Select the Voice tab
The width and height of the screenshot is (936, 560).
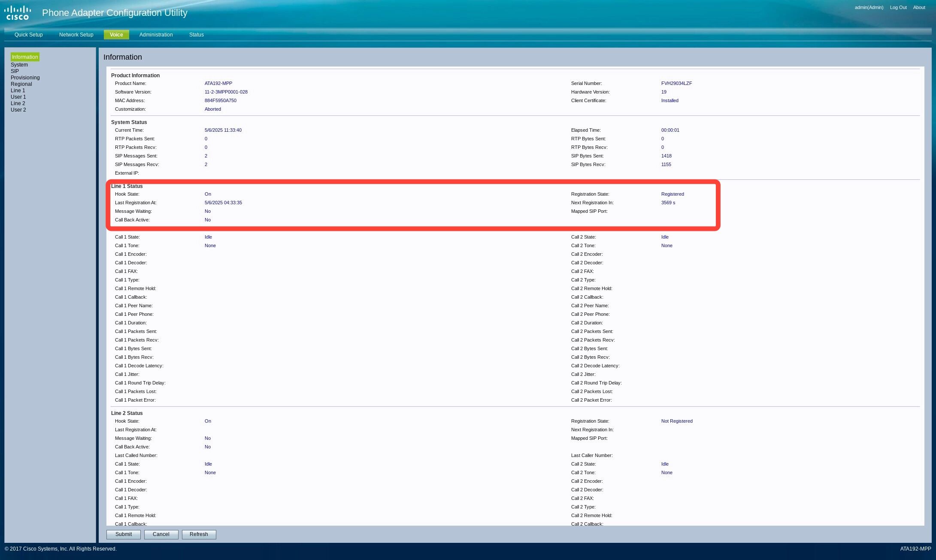pos(116,35)
